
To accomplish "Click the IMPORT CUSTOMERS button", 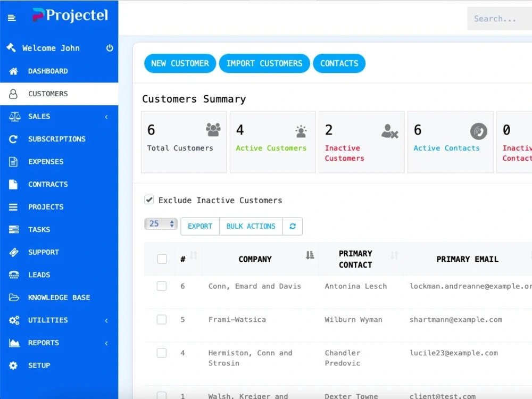I will [264, 63].
